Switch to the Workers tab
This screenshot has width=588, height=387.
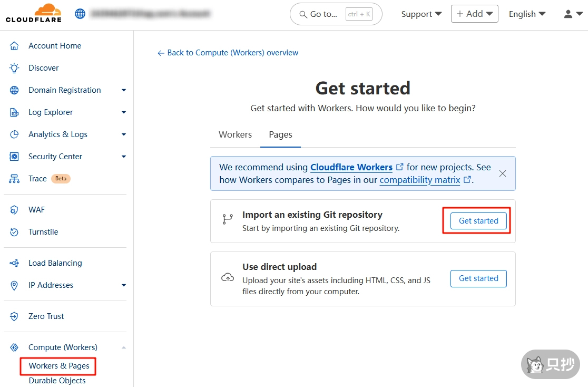click(235, 134)
